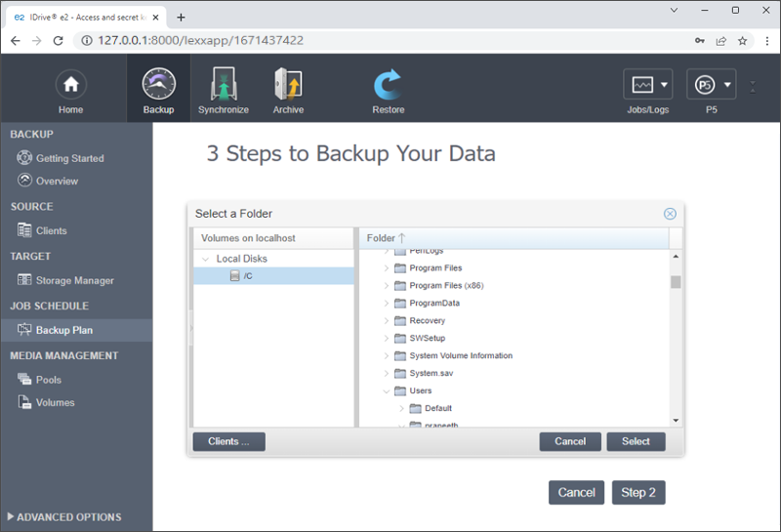Image resolution: width=781 pixels, height=532 pixels.
Task: Sort by the Folder column header
Action: pyautogui.click(x=514, y=238)
